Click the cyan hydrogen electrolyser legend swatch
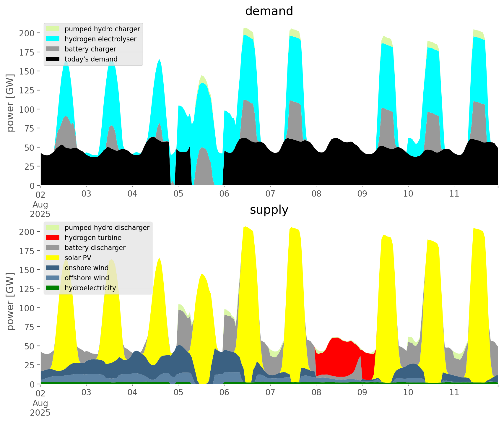Image resolution: width=504 pixels, height=423 pixels. [x=53, y=39]
